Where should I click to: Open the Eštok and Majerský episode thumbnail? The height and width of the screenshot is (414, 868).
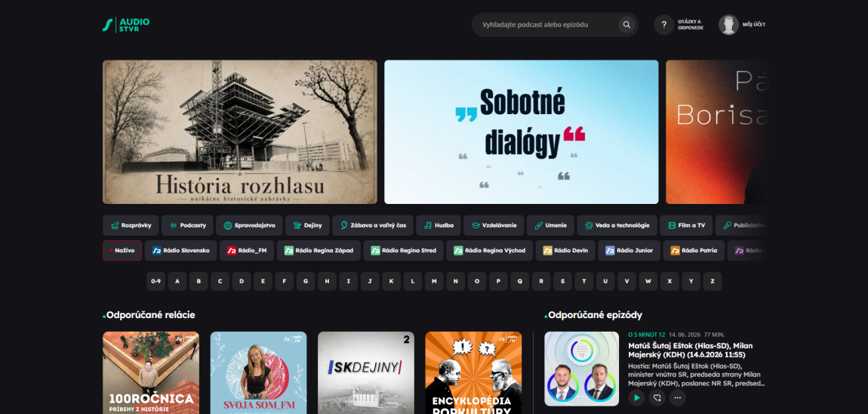(x=582, y=369)
